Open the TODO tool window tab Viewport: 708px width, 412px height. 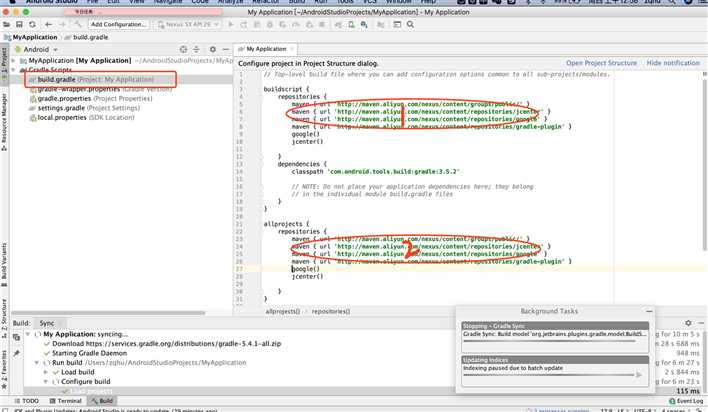click(x=27, y=401)
